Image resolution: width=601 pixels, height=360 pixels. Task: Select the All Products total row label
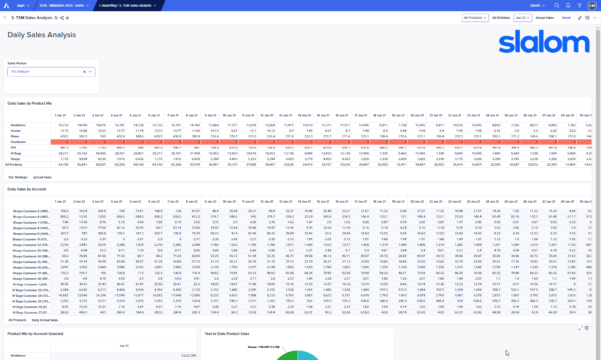(x=14, y=164)
